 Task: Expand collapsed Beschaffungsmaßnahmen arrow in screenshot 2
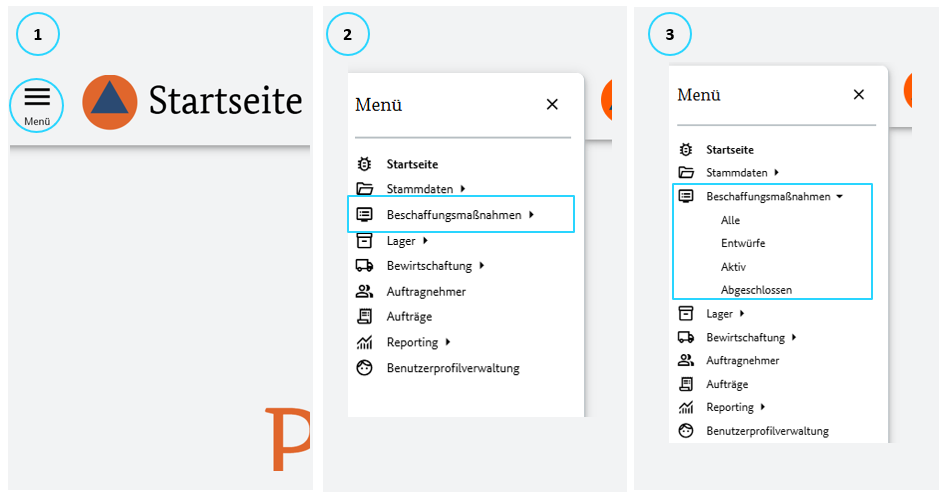pos(531,214)
